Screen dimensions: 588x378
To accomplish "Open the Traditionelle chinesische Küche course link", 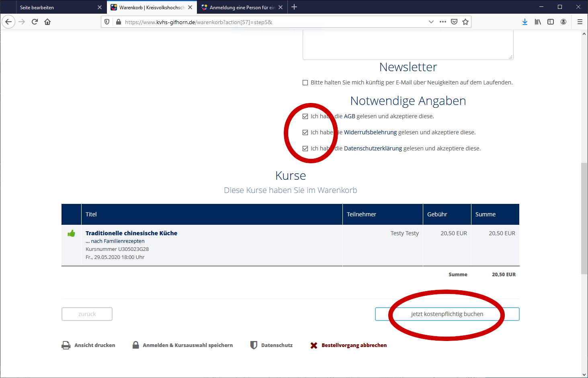I will (x=131, y=233).
